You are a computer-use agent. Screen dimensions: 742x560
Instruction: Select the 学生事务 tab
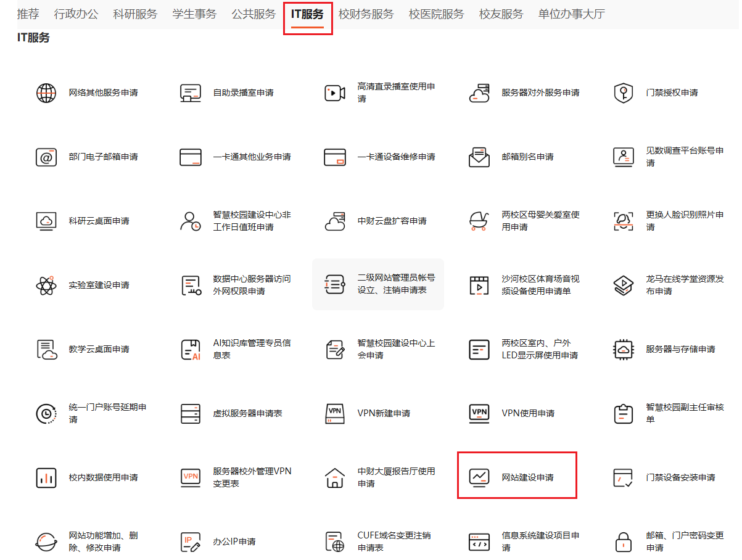(x=194, y=14)
